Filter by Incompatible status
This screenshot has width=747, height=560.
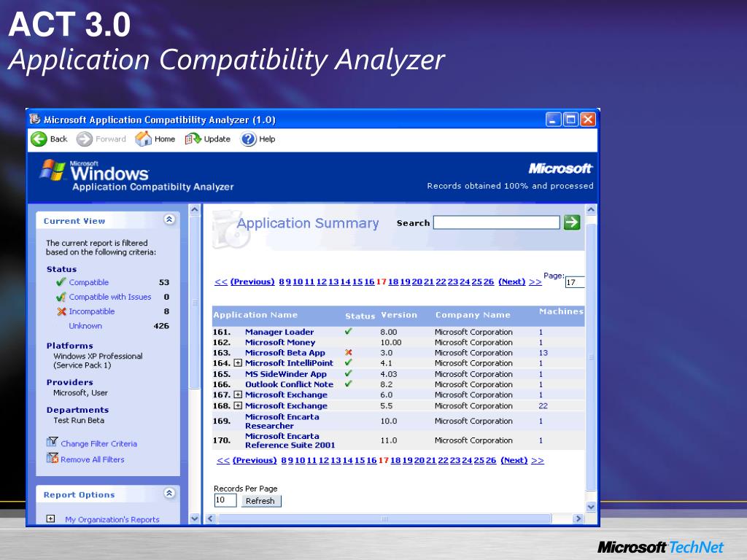[x=91, y=311]
